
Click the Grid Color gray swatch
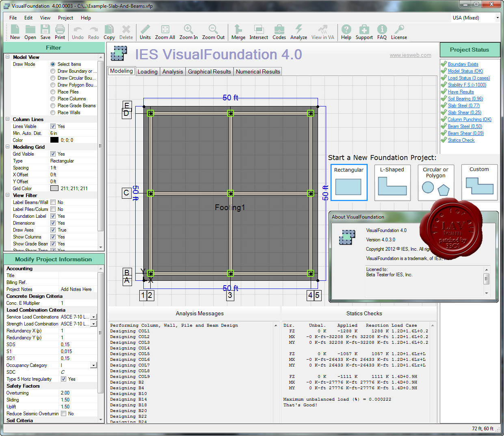pyautogui.click(x=54, y=189)
